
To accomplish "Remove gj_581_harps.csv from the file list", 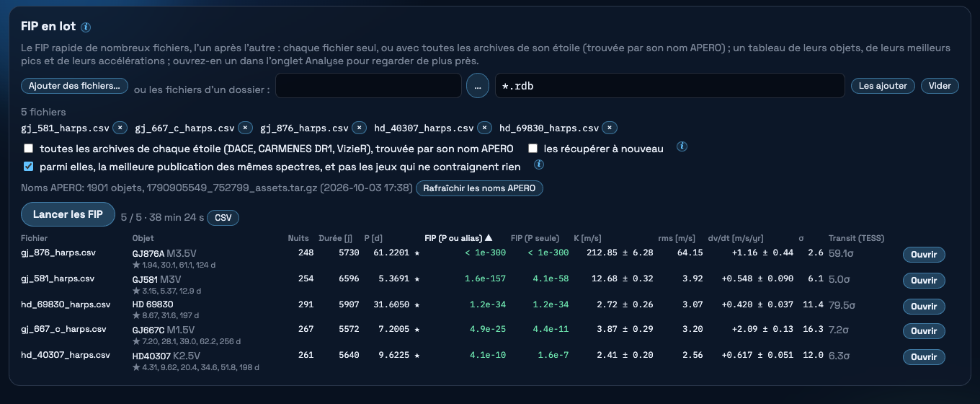I will tap(120, 128).
